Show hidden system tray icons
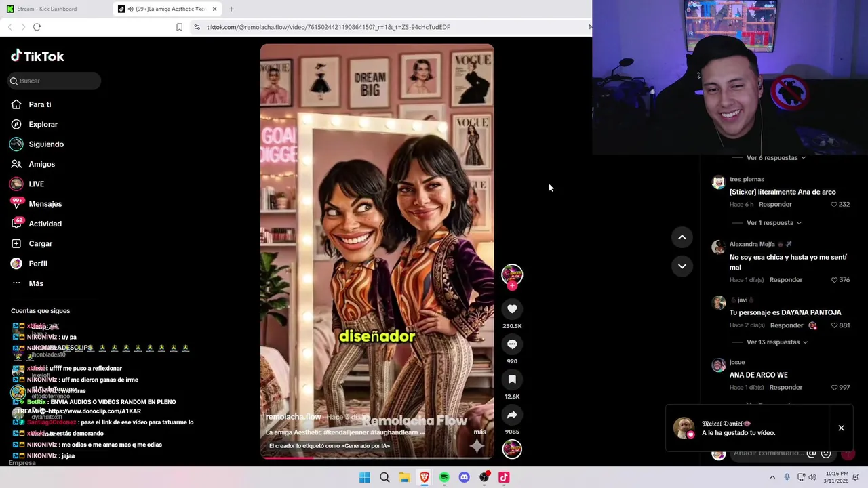The width and height of the screenshot is (868, 488). pyautogui.click(x=772, y=477)
